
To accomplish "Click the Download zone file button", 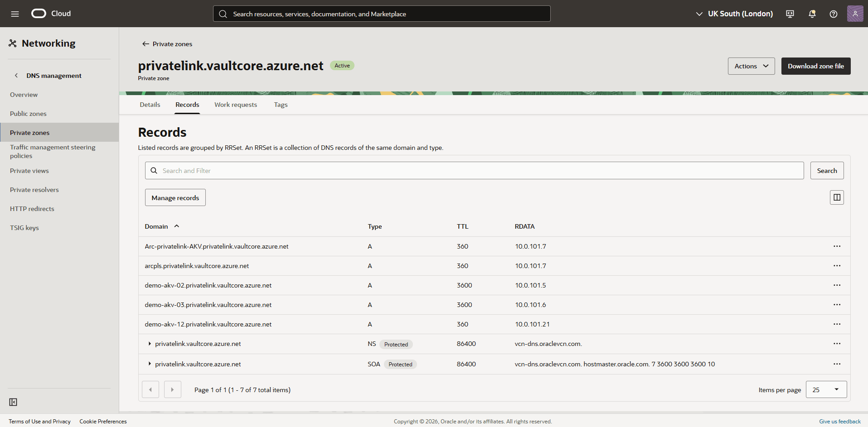I will [x=815, y=66].
